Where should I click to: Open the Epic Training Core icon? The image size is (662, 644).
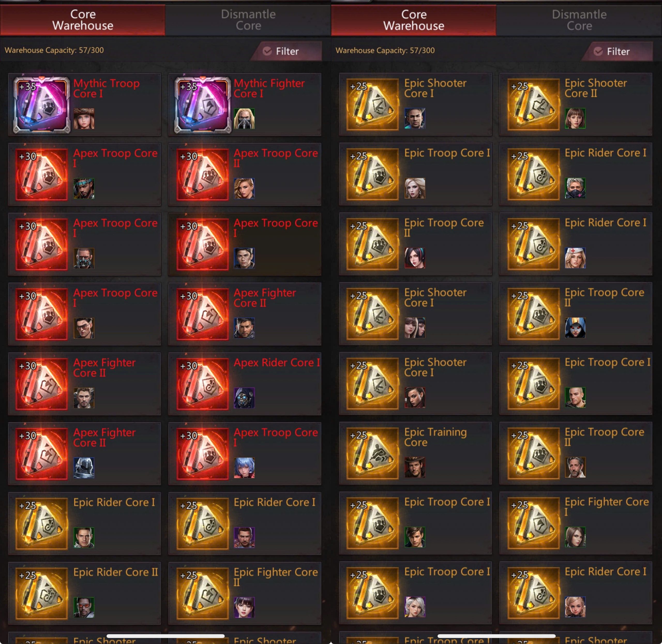(x=373, y=454)
